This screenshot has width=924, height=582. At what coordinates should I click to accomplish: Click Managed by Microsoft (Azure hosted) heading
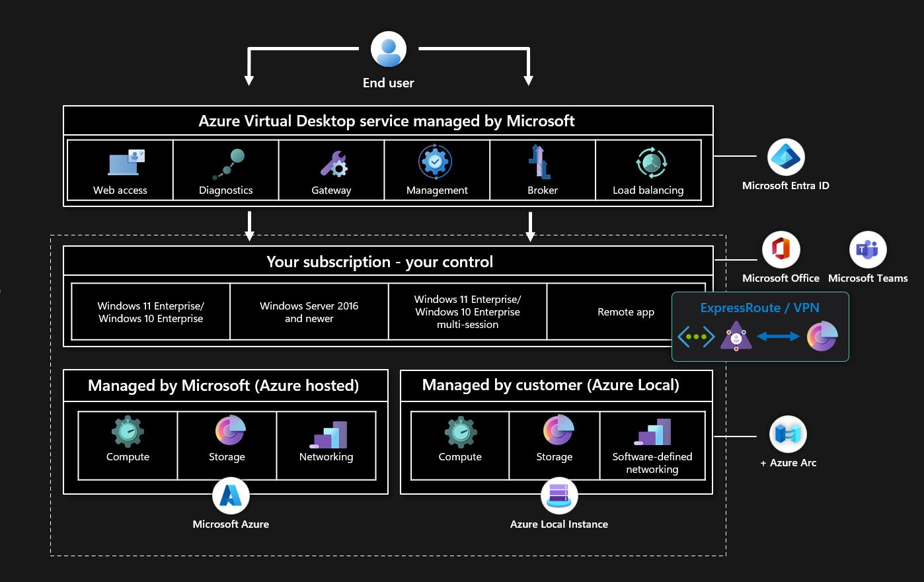coord(223,386)
